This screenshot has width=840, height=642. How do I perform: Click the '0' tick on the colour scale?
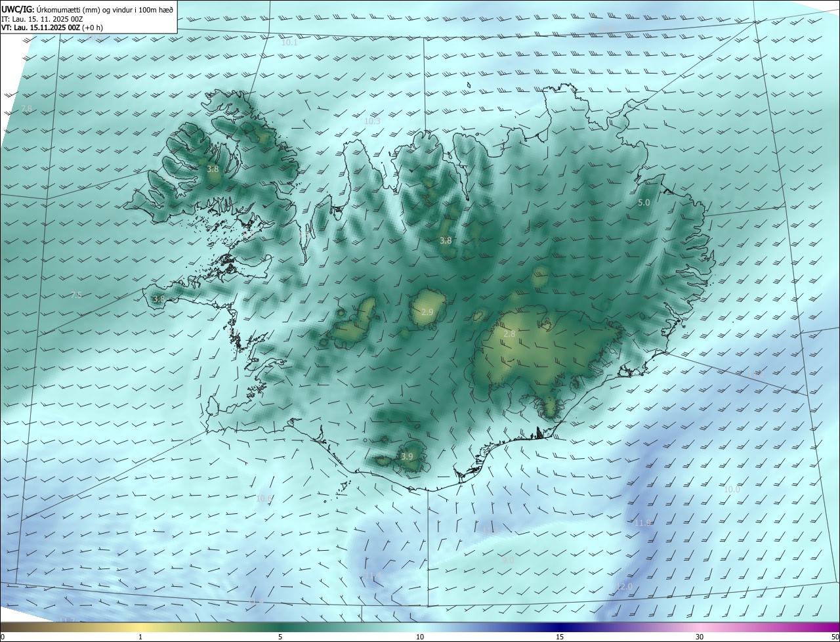click(2, 637)
